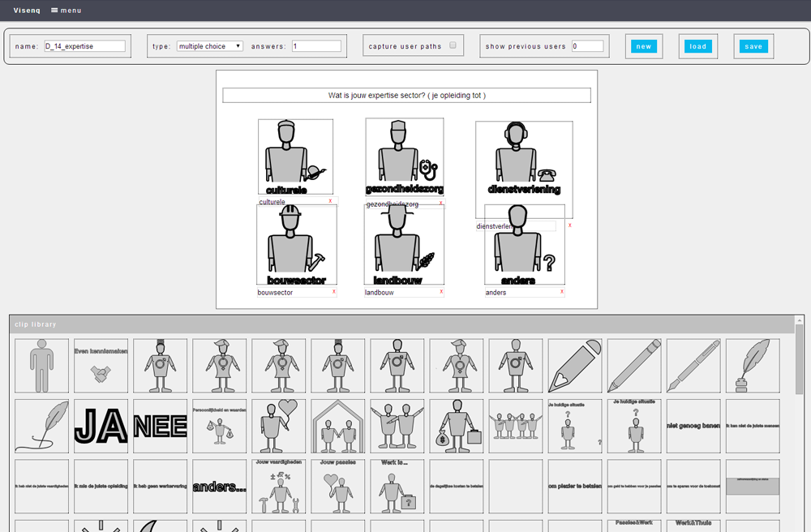Select the fountain pen clip
The height and width of the screenshot is (532, 811).
coord(693,366)
